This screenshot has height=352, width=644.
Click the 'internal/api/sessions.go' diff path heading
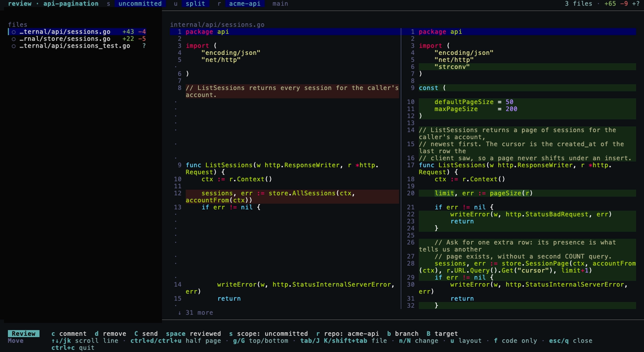(217, 25)
